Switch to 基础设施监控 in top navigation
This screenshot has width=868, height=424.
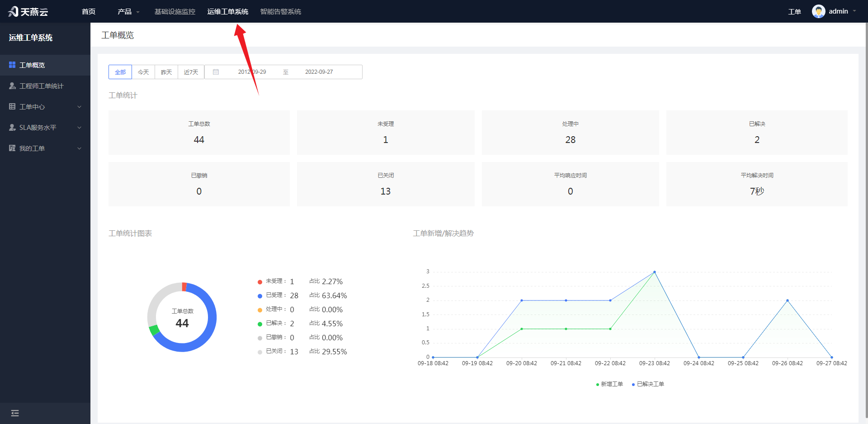click(175, 11)
